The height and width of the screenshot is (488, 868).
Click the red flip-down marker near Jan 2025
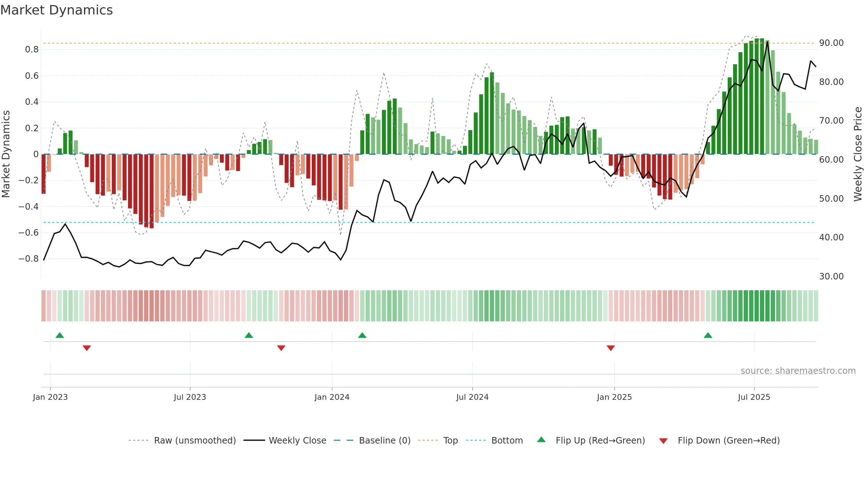(x=610, y=348)
